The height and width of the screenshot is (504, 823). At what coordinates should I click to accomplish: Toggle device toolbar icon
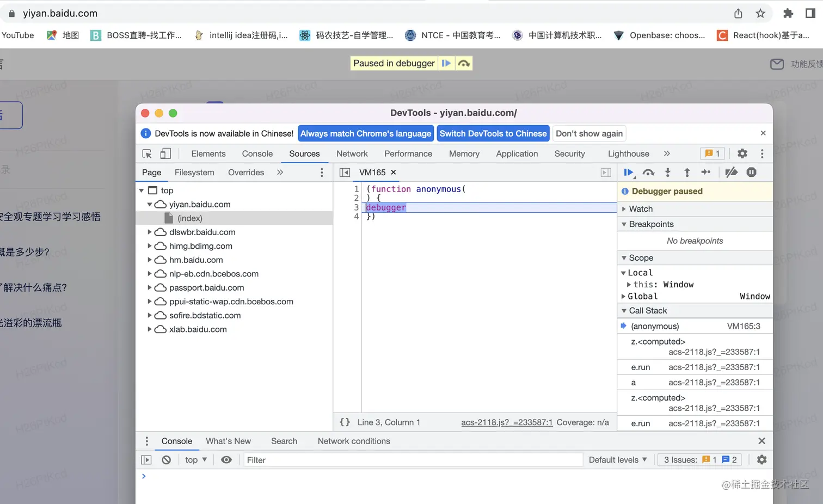[x=165, y=154]
